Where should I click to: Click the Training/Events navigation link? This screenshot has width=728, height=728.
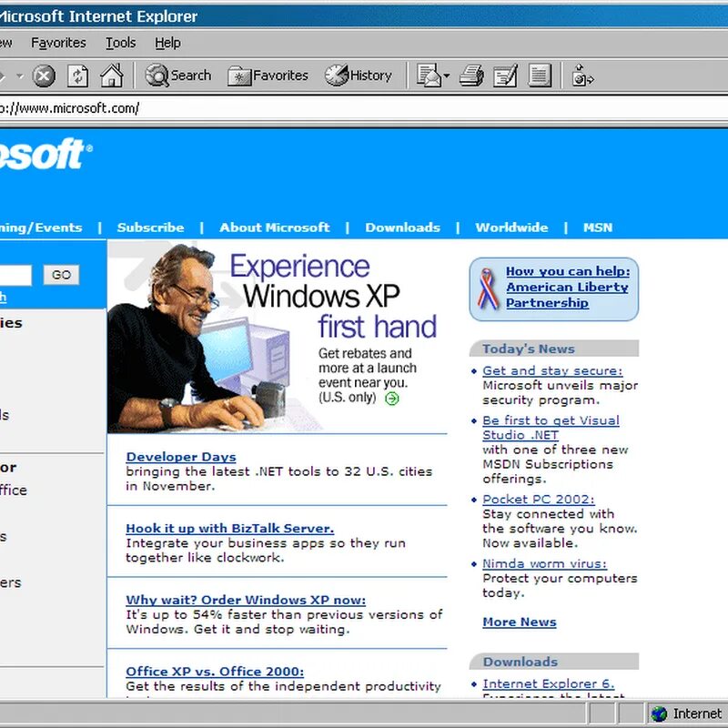point(41,227)
